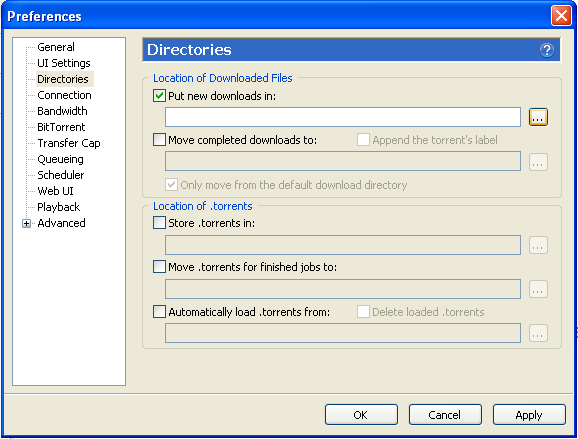Enable Move .torrents for finished jobs to
This screenshot has height=439, width=578.
point(159,266)
